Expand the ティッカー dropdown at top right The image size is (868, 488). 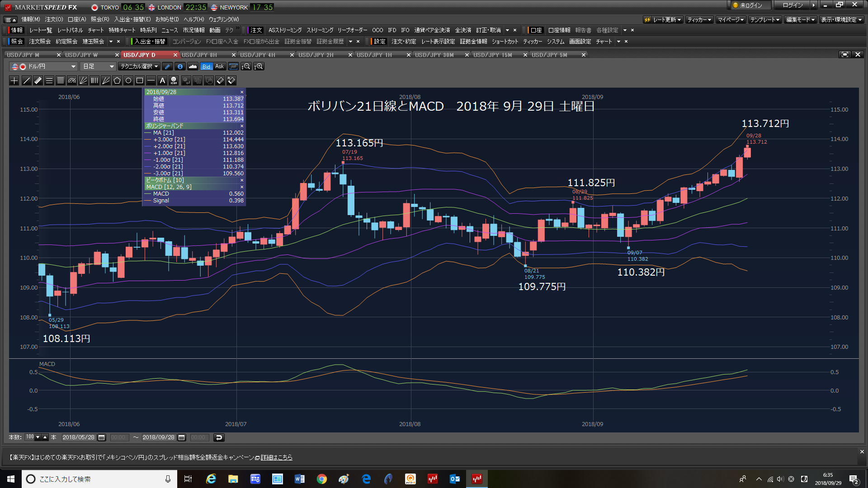point(699,20)
